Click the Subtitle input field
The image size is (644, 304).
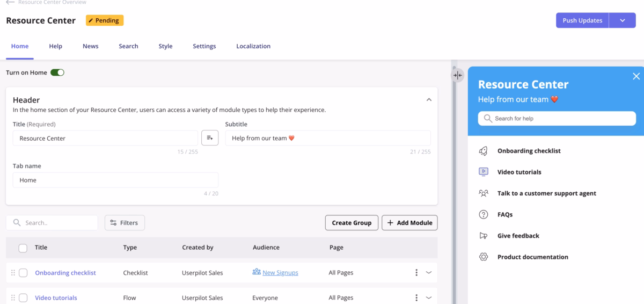click(x=328, y=138)
